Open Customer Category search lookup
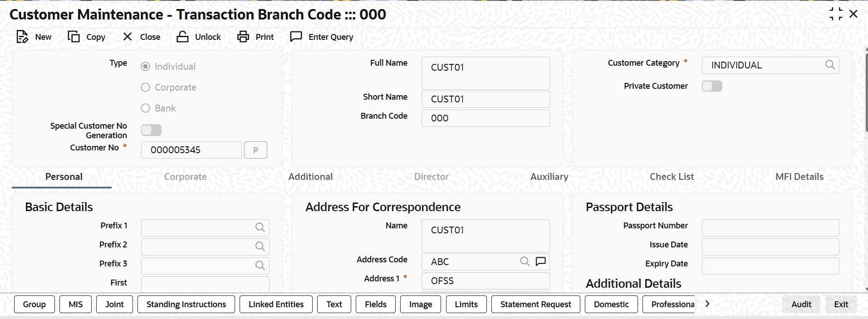This screenshot has width=868, height=319. pyautogui.click(x=830, y=65)
